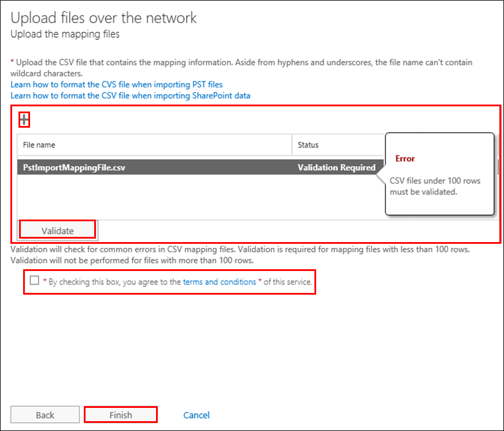Open the terms and conditions link
Viewport: 504px width, 431px height.
click(x=220, y=282)
